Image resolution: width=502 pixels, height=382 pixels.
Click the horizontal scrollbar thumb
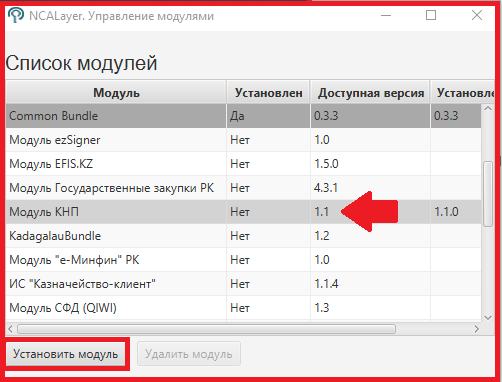(x=206, y=329)
